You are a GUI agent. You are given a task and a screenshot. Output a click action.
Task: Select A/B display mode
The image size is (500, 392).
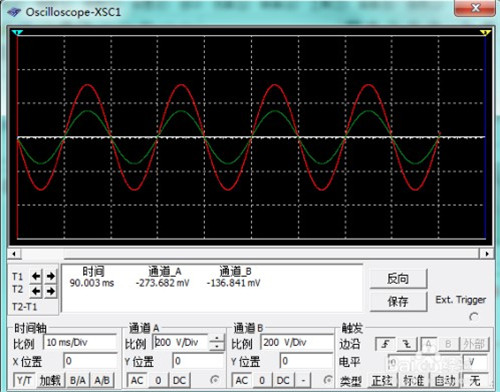click(102, 380)
